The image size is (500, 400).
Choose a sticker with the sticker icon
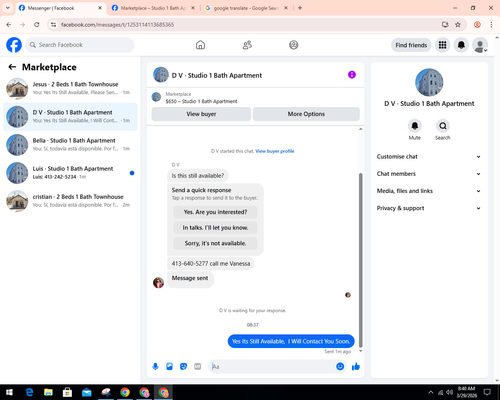183,367
